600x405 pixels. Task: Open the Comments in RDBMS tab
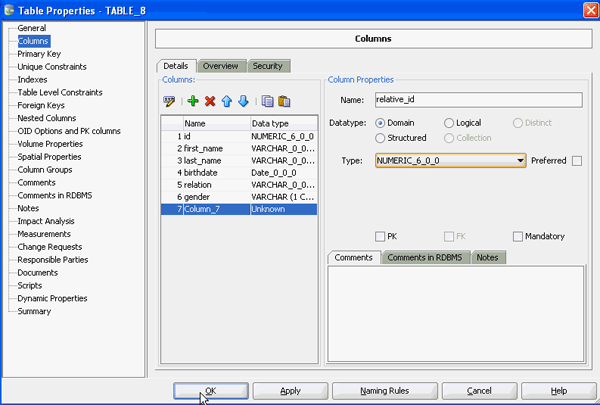(426, 257)
